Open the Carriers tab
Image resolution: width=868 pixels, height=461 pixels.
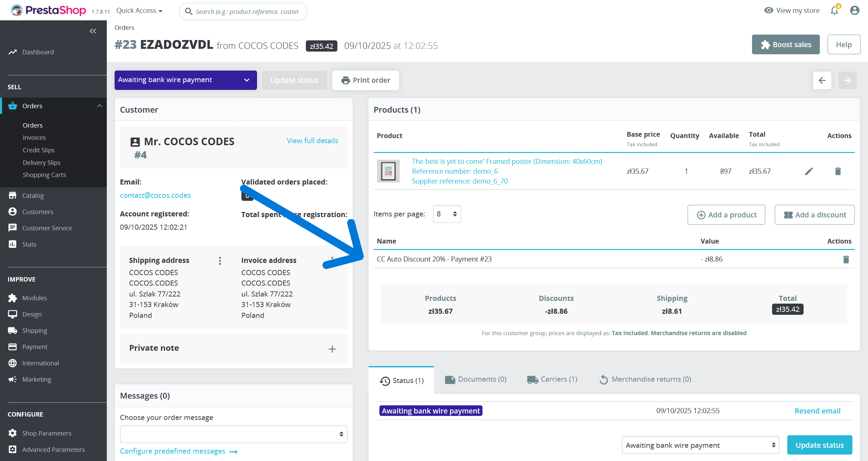coord(552,379)
